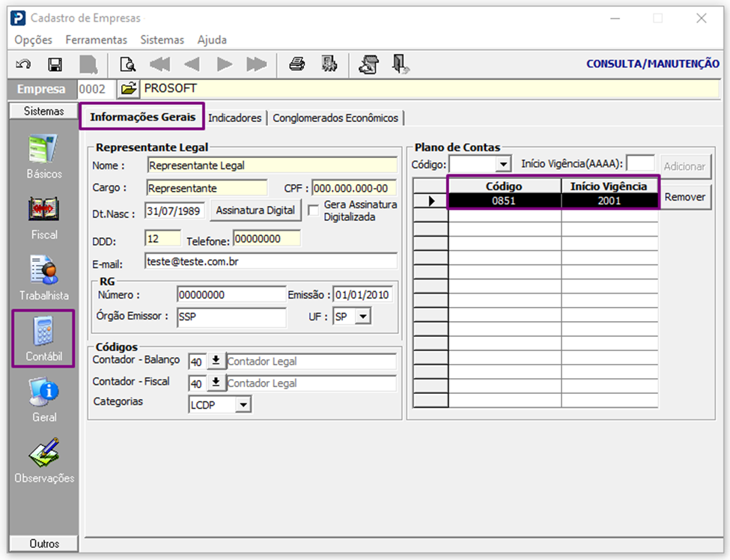Image resolution: width=730 pixels, height=560 pixels.
Task: Click the Remover button
Action: pos(685,197)
